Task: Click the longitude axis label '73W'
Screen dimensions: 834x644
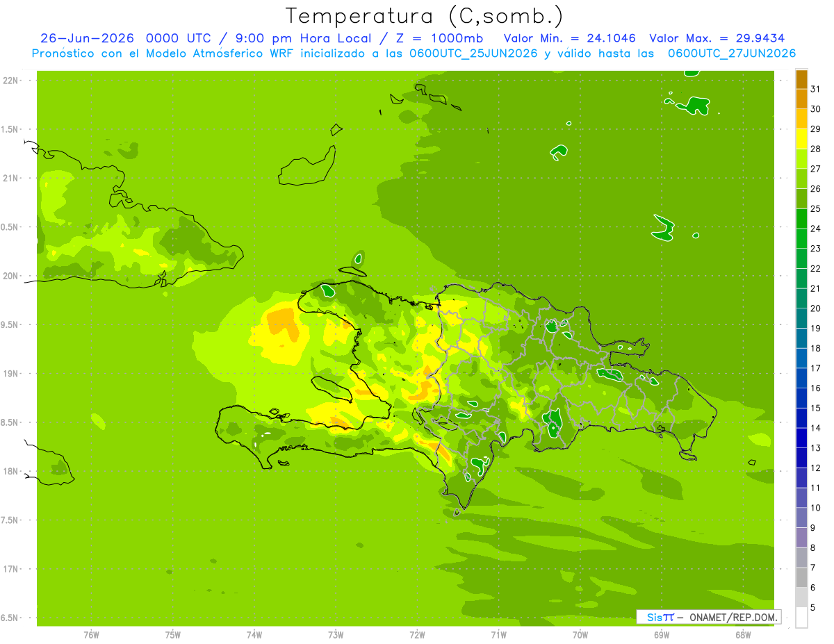Action: point(336,635)
